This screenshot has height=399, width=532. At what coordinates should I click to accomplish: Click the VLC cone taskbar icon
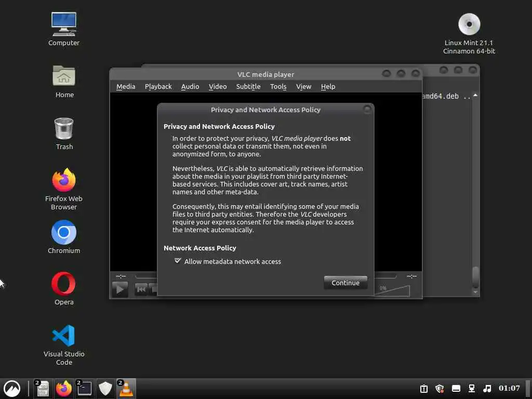(x=126, y=389)
